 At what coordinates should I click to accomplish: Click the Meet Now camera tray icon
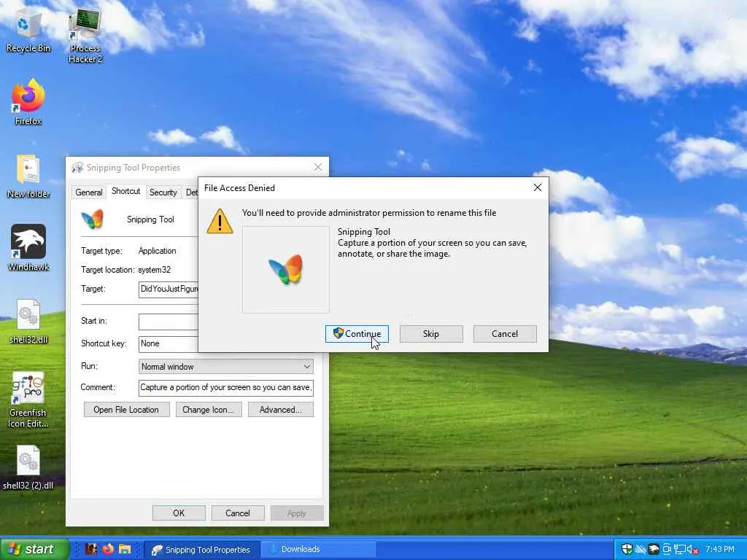[667, 550]
